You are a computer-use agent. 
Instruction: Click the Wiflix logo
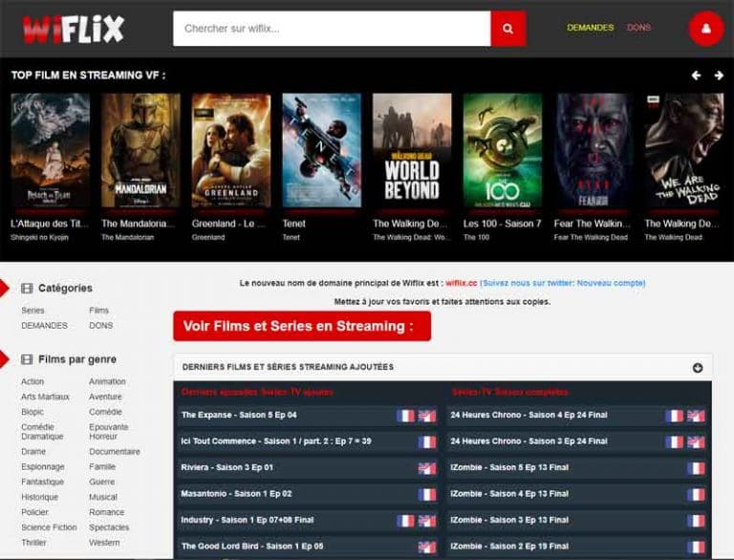click(x=73, y=29)
